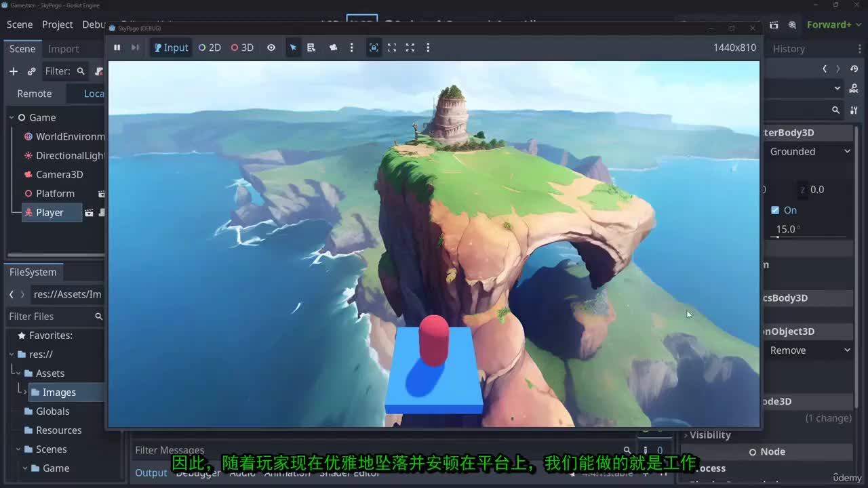Toggle the Input mode in game window
The width and height of the screenshot is (868, 488).
pyautogui.click(x=171, y=47)
